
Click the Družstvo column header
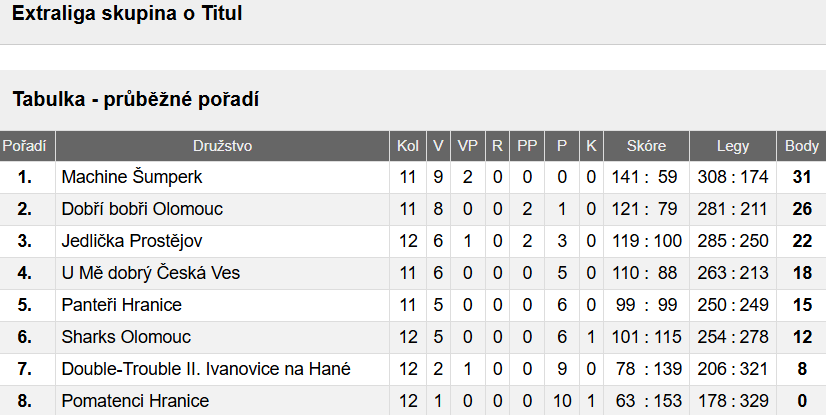(222, 146)
